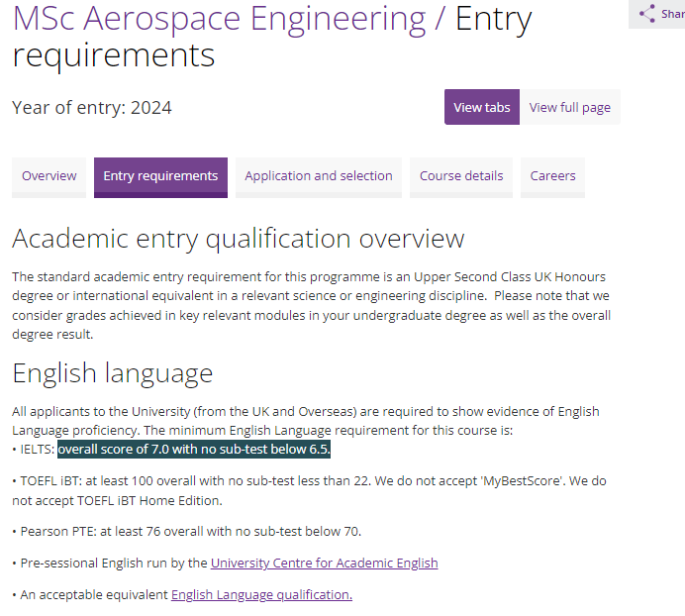Open the MSc Aerospace Engineering title link

pos(220,19)
